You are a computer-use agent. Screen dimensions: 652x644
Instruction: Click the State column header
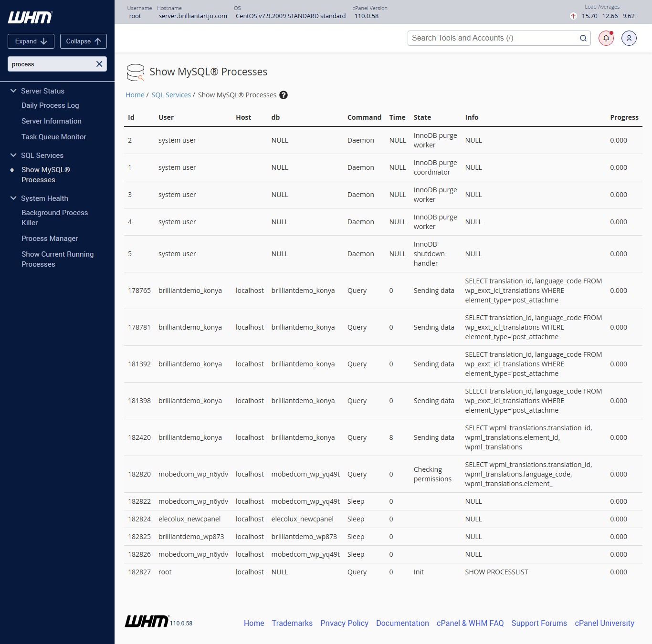[422, 117]
